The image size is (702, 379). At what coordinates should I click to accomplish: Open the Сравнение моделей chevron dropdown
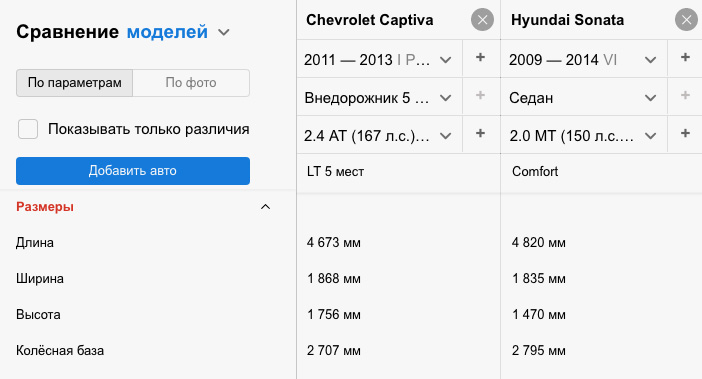(223, 33)
